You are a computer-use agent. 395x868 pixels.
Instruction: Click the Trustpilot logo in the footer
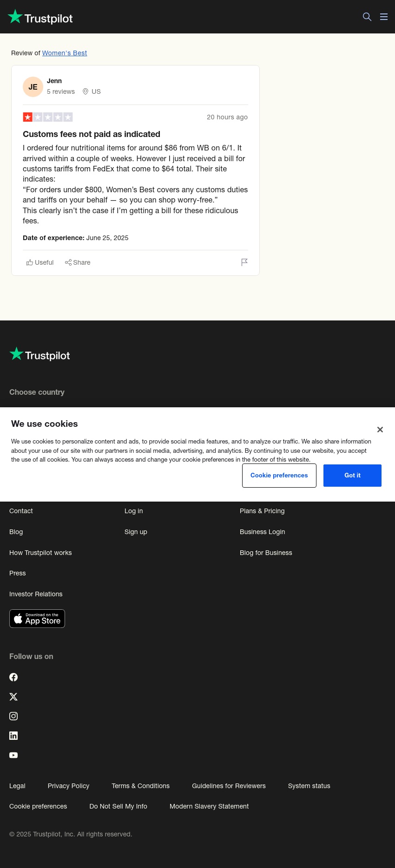click(40, 355)
